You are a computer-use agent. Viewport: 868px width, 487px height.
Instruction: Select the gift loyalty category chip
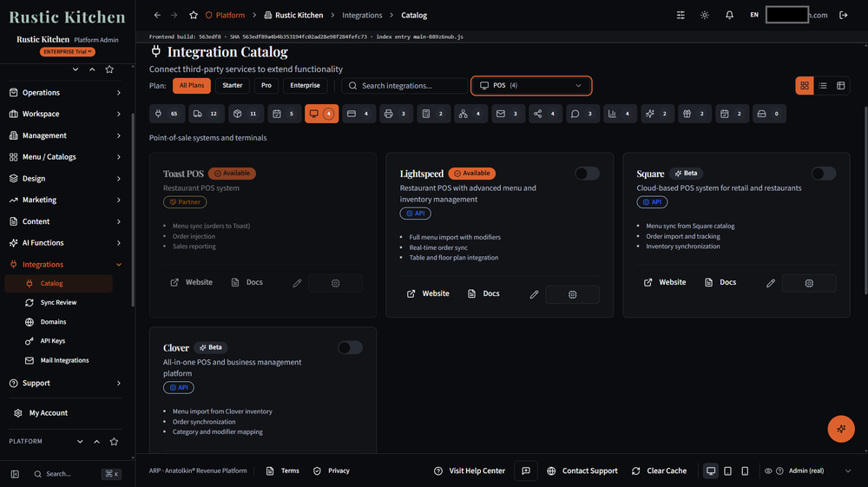click(x=694, y=114)
